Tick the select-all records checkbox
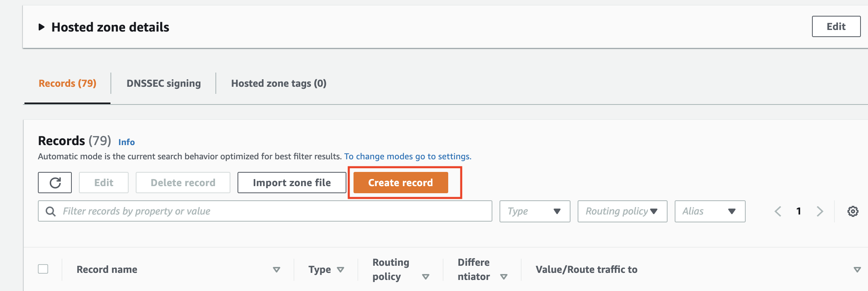The image size is (868, 291). 43,269
